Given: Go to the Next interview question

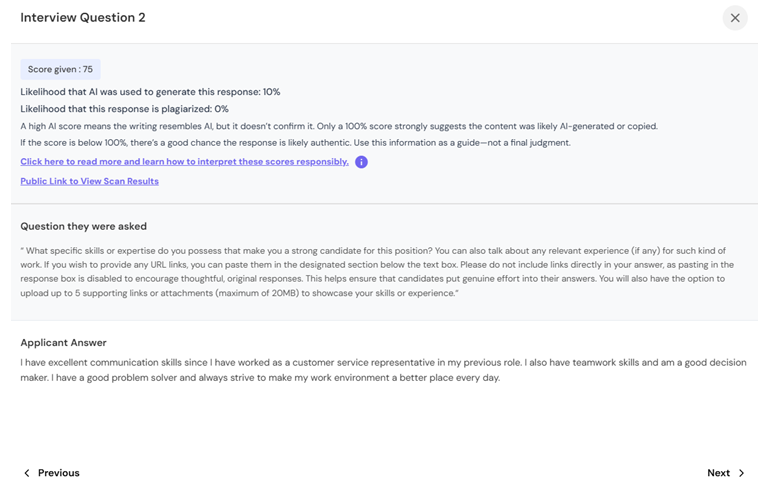Looking at the screenshot, I should pos(726,473).
